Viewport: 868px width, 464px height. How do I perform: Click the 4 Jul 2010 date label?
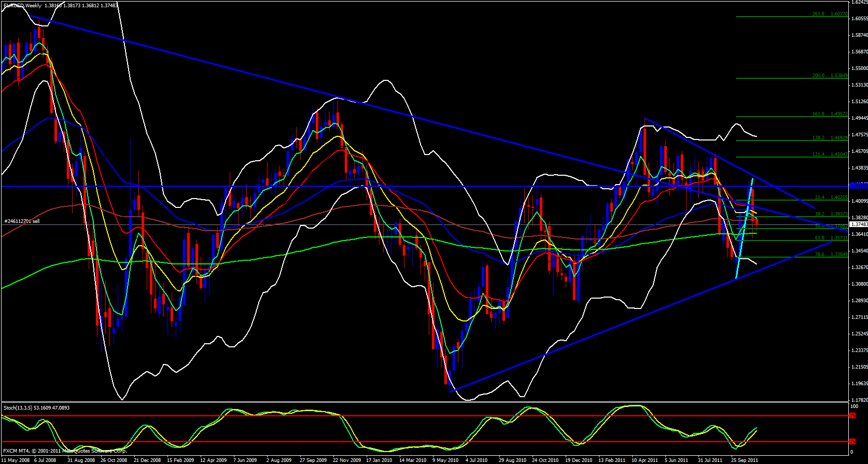click(477, 460)
